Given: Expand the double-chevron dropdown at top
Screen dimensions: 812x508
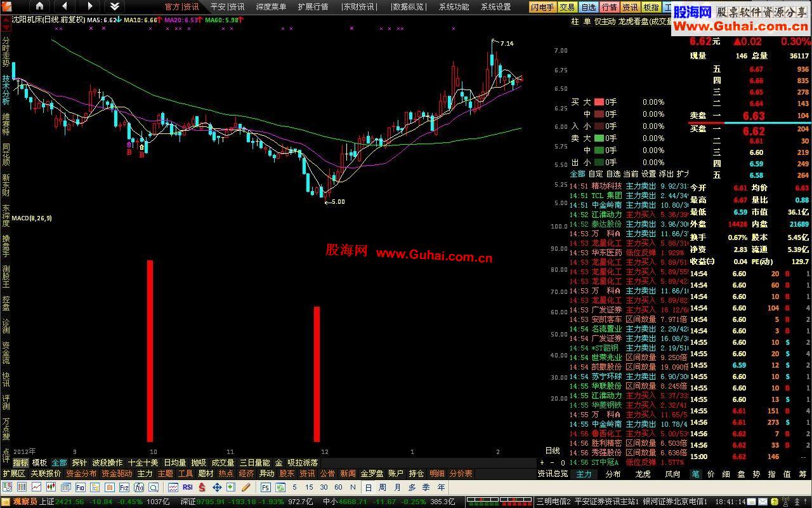Looking at the screenshot, I should 114,6.
